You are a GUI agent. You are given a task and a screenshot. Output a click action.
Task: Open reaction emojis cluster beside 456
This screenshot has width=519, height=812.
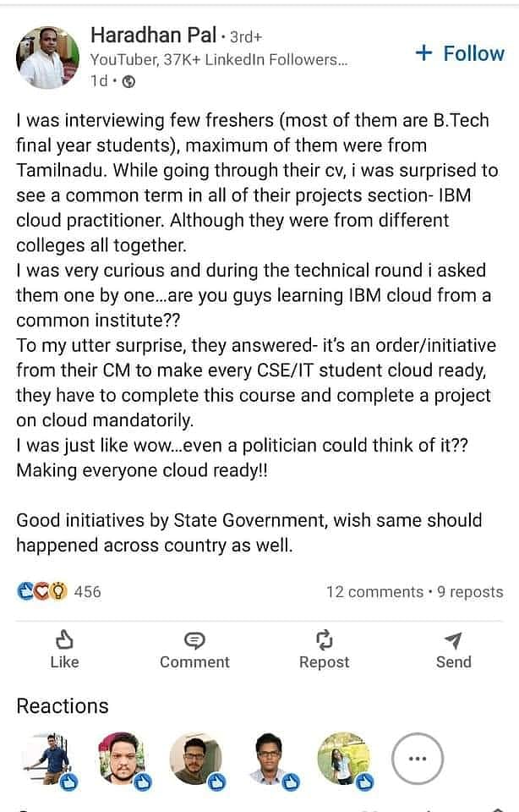[x=41, y=591]
